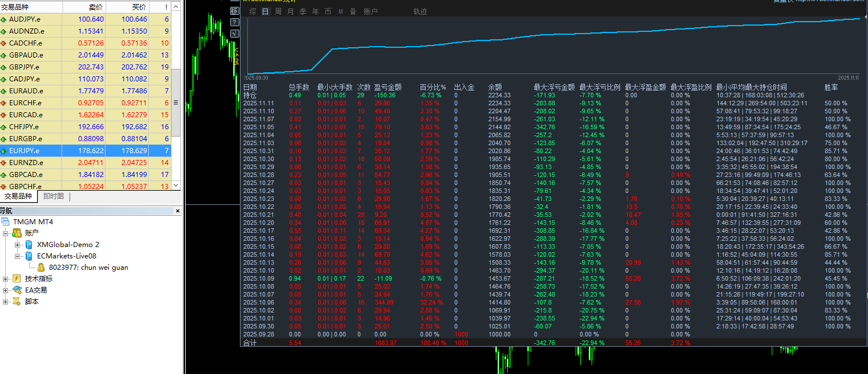The height and width of the screenshot is (374, 868).
Task: Click the 移 move icon above help button
Action: click(235, 11)
